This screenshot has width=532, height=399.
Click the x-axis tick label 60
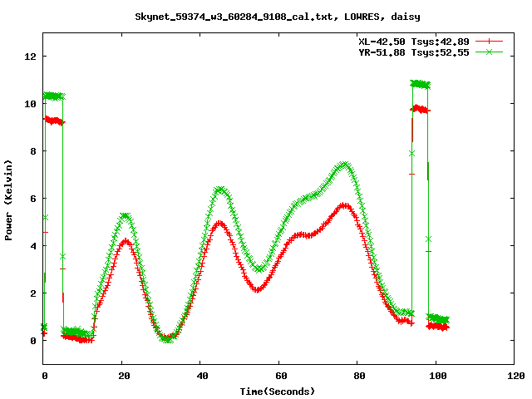pyautogui.click(x=281, y=376)
